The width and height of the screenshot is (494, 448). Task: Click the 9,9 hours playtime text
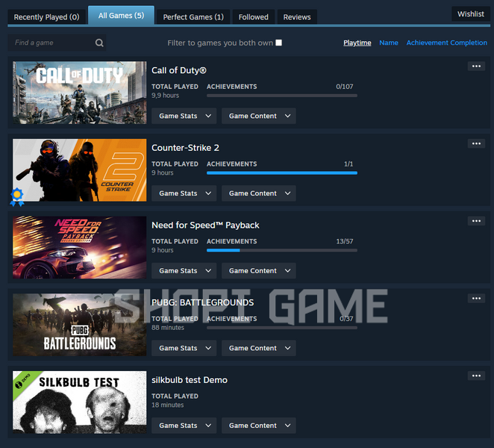[165, 96]
